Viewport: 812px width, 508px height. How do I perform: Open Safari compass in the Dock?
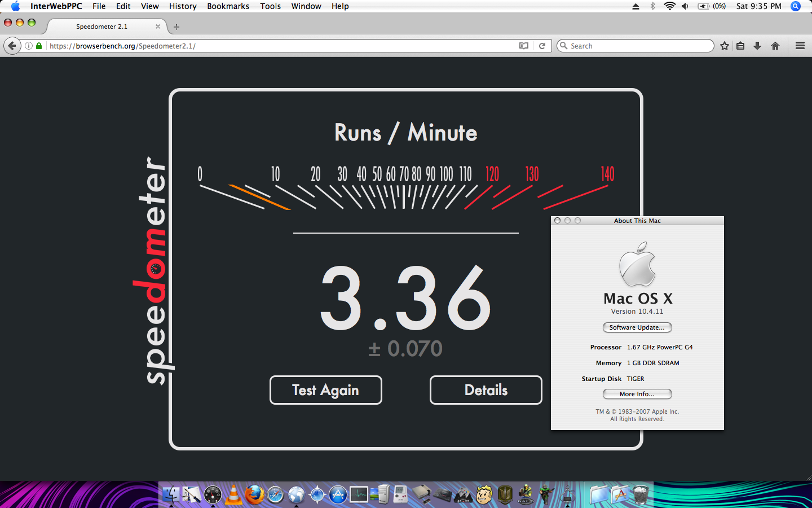[275, 494]
